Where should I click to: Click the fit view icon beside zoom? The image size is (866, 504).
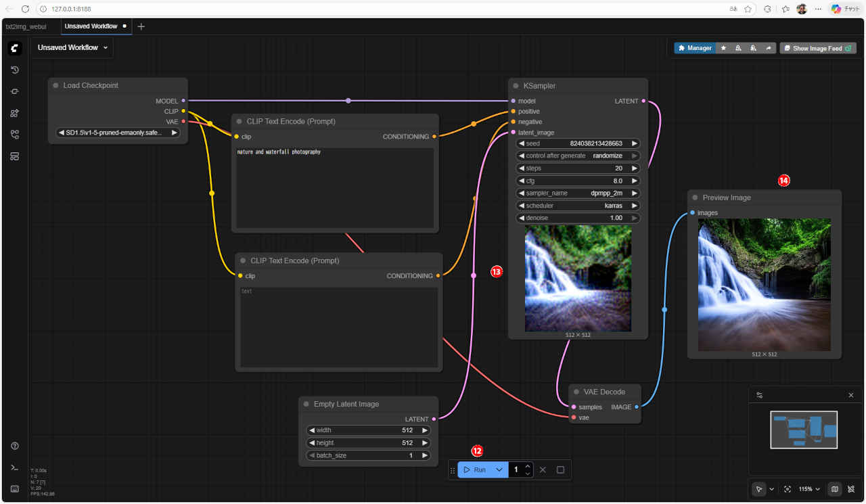(x=788, y=489)
